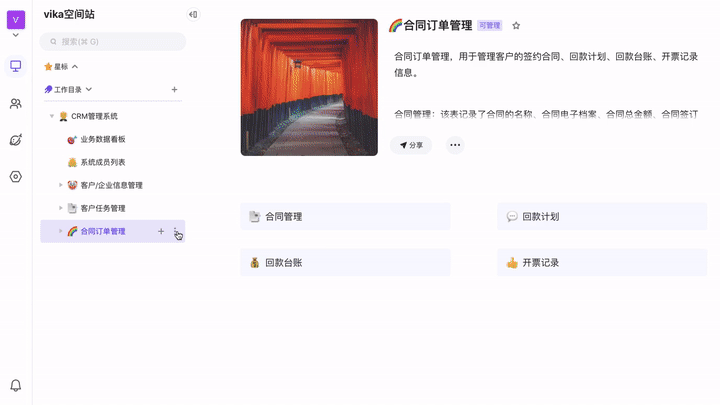Viewport: 720px width, 405px height.
Task: Open the notifications bell icon
Action: click(15, 385)
